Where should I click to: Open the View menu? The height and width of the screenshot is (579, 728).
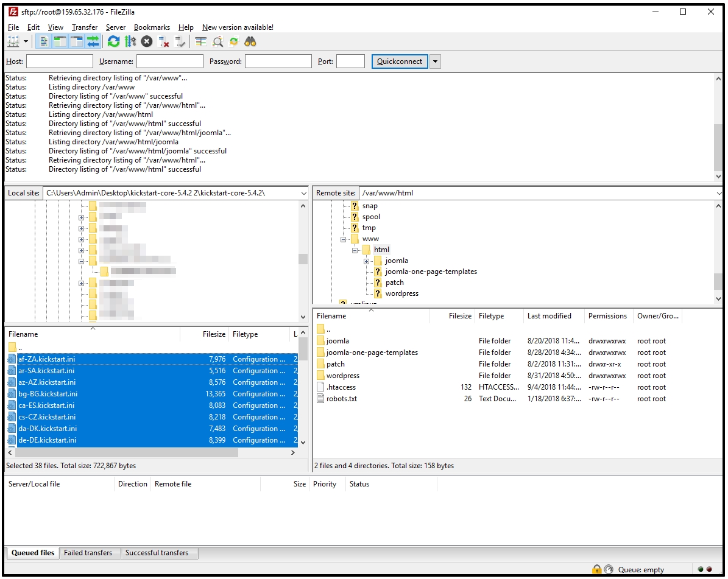[55, 27]
